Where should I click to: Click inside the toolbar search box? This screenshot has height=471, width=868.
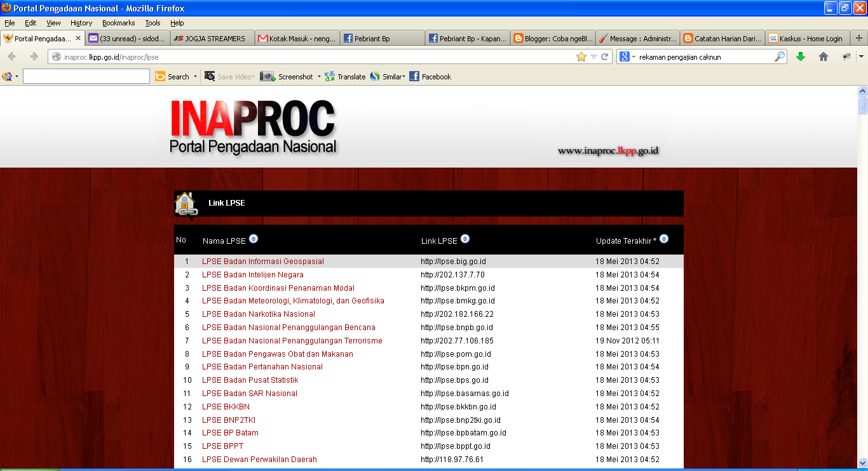pos(86,76)
